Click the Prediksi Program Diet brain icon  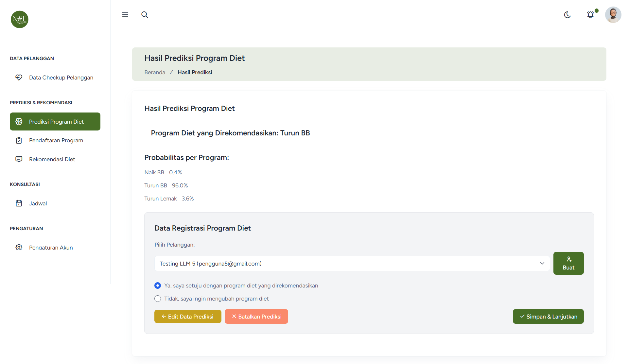[19, 121]
